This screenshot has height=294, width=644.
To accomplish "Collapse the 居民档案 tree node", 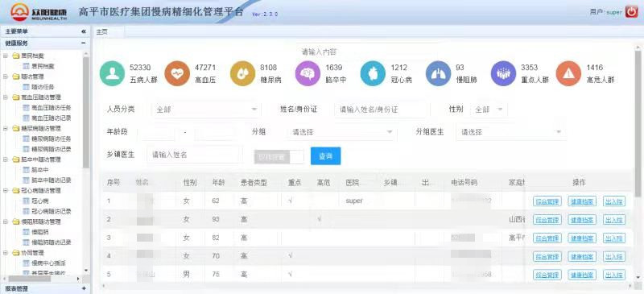I will (x=6, y=56).
